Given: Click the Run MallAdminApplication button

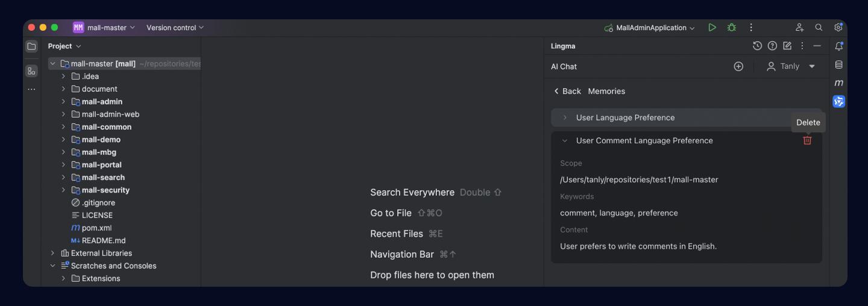Looking at the screenshot, I should coord(712,28).
